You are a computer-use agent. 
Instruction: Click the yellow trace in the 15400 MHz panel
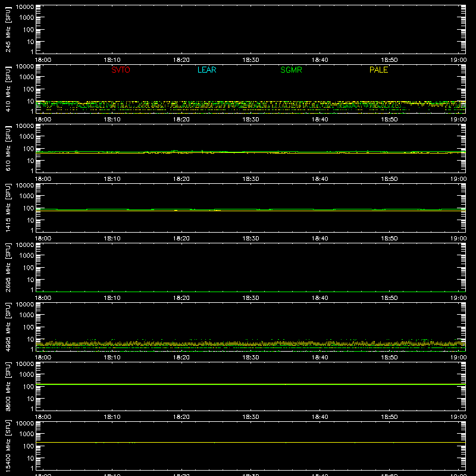pos(250,443)
